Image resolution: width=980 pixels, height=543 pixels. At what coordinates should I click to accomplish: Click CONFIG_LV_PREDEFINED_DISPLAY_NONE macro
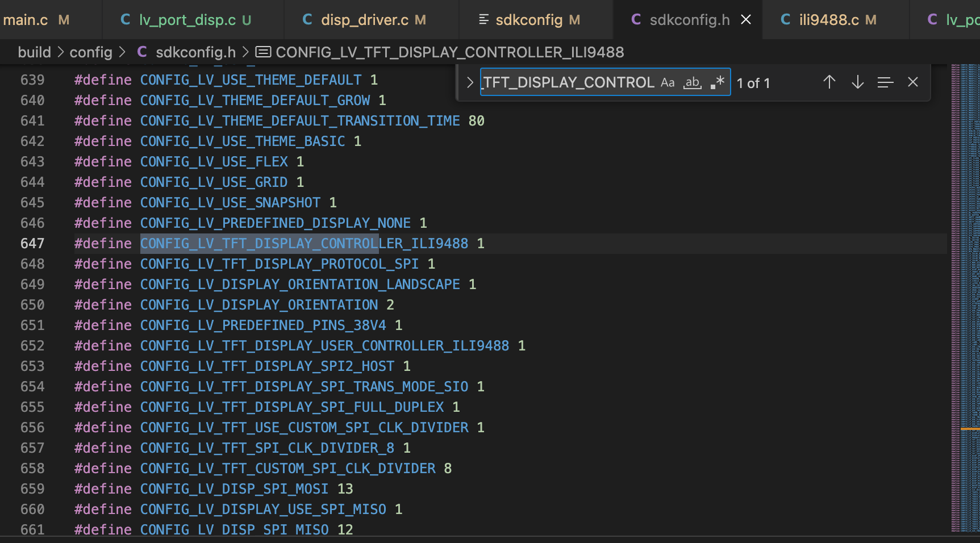click(x=276, y=223)
